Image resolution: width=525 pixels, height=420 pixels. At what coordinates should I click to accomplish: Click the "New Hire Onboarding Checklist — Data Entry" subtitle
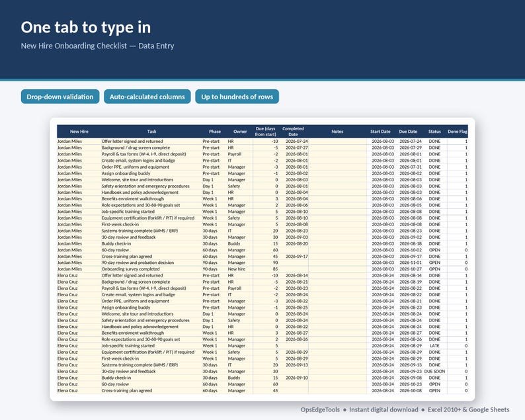coord(97,46)
